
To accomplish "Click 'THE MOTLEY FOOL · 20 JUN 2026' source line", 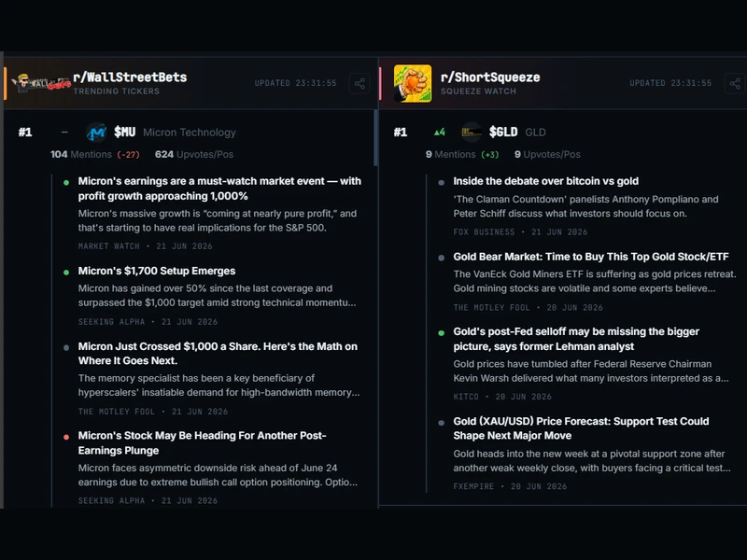I will click(528, 308).
